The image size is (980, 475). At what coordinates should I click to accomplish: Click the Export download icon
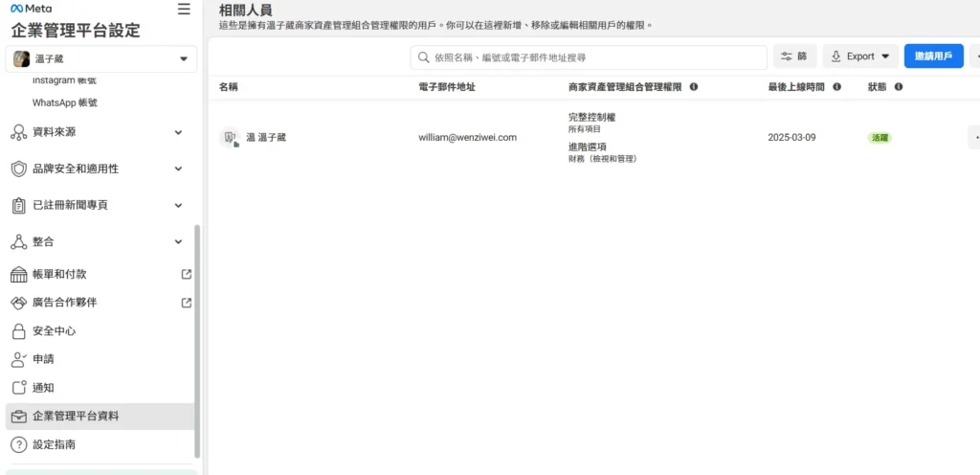pyautogui.click(x=835, y=57)
